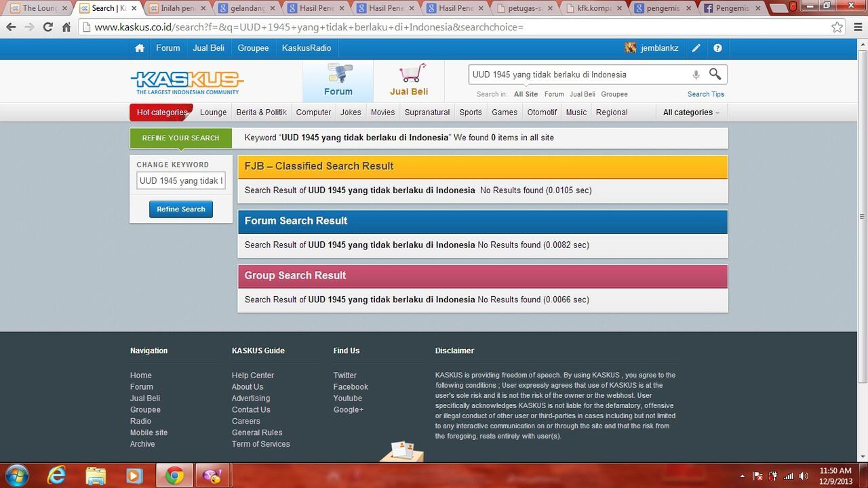
Task: Open Windows Media Player taskbar icon
Action: point(135,476)
